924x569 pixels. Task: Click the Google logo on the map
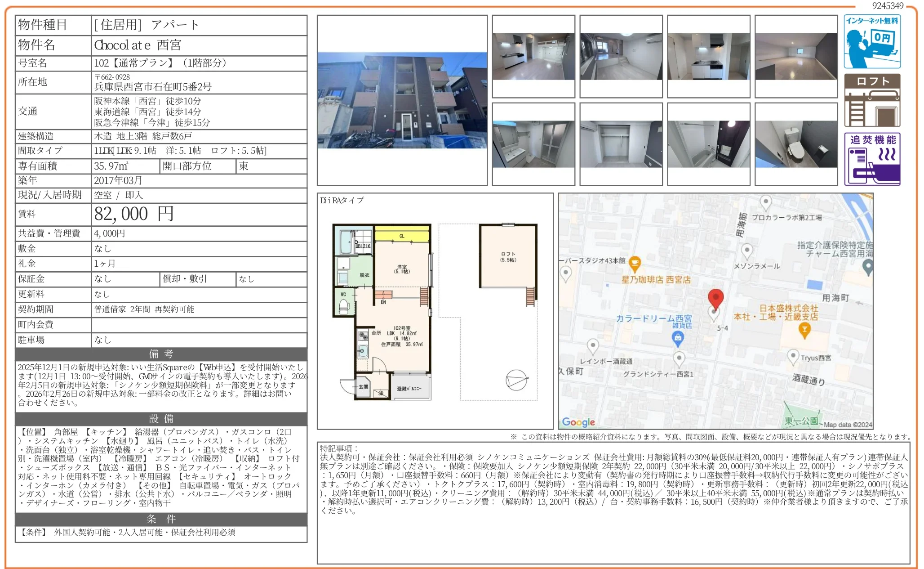pyautogui.click(x=578, y=422)
